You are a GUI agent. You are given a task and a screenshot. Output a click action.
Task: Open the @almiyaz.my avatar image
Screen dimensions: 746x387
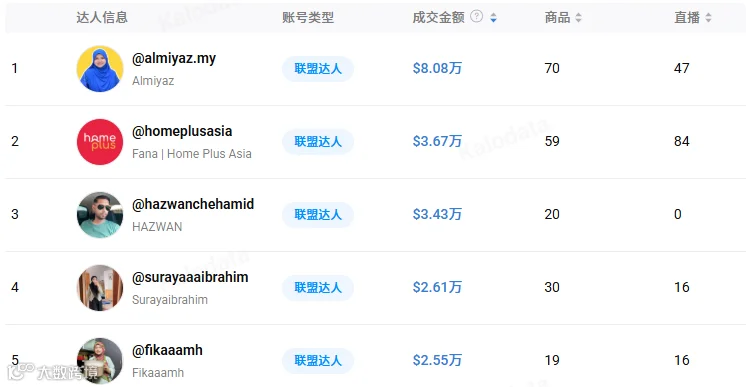pyautogui.click(x=100, y=69)
